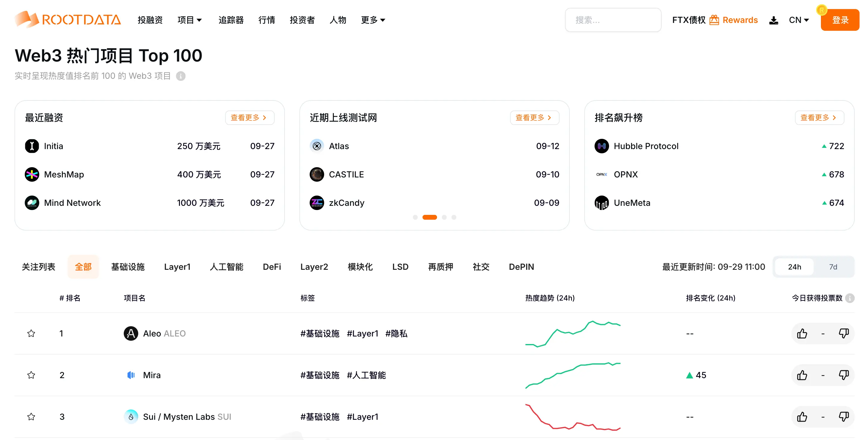Click the MeshMap project logo
This screenshot has height=440, width=868.
(x=32, y=174)
